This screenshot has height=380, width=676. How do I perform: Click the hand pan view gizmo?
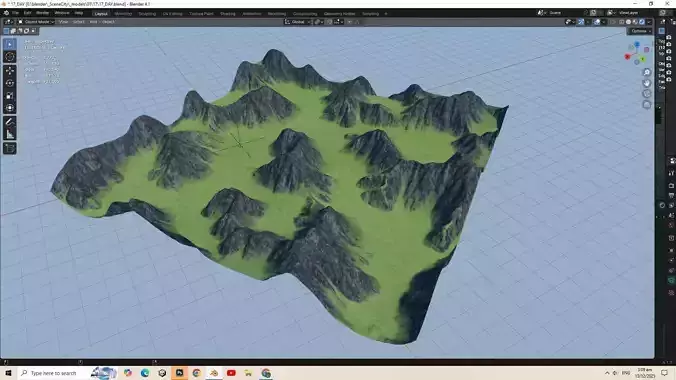[x=647, y=83]
